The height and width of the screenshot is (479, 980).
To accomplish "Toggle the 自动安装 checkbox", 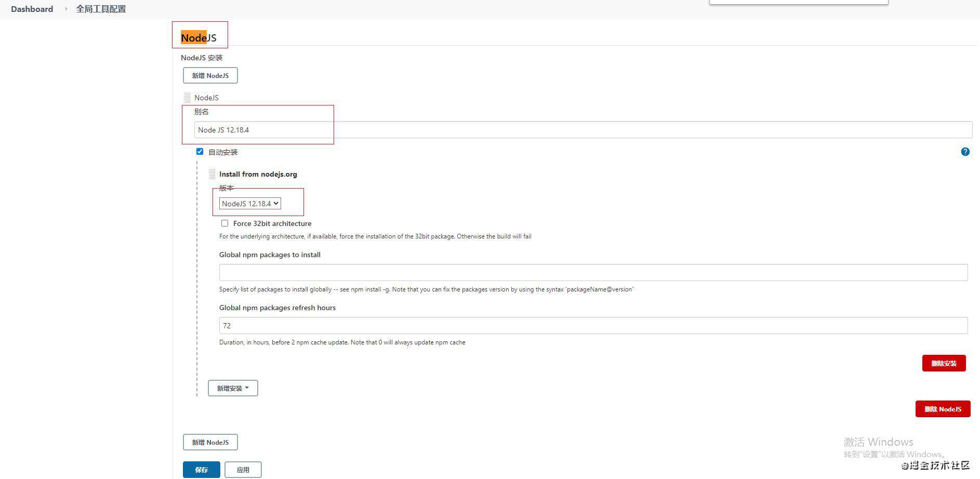I will [200, 152].
